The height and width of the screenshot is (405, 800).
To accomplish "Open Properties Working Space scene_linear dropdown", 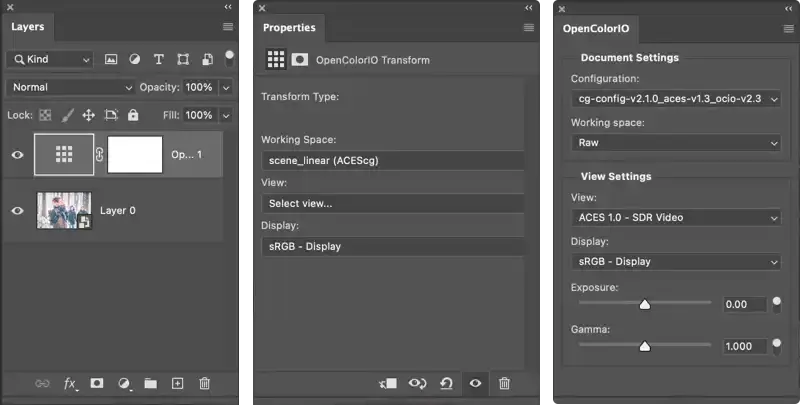I will (x=393, y=161).
